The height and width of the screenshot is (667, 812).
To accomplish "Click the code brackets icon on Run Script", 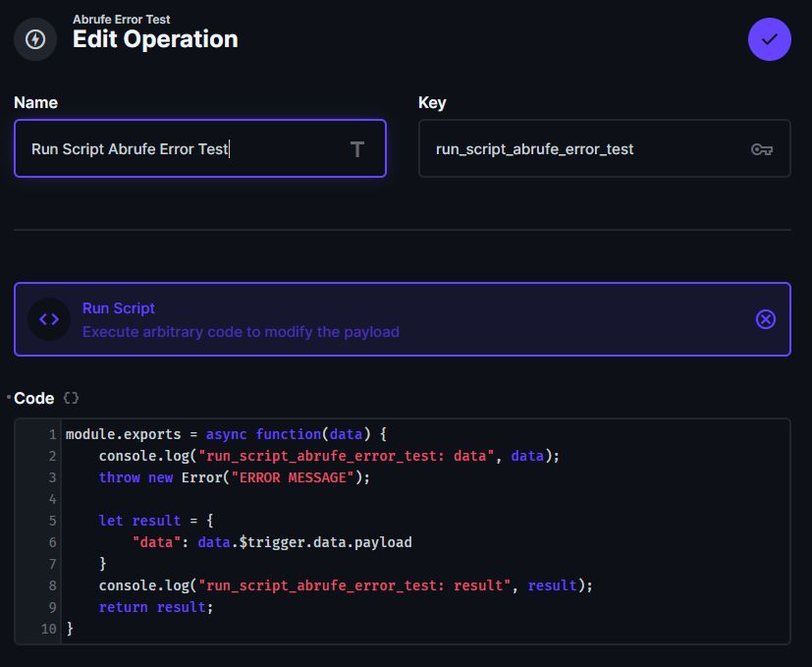I will pyautogui.click(x=49, y=319).
